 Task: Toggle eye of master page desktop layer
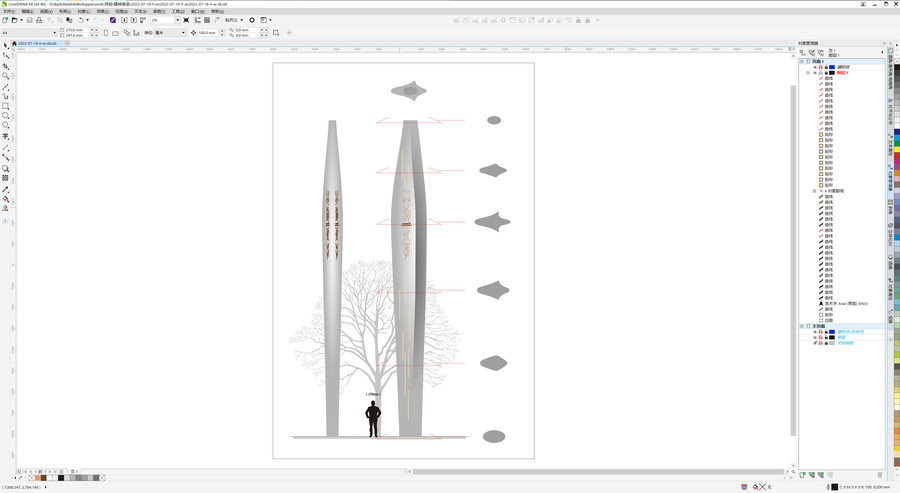coord(814,337)
